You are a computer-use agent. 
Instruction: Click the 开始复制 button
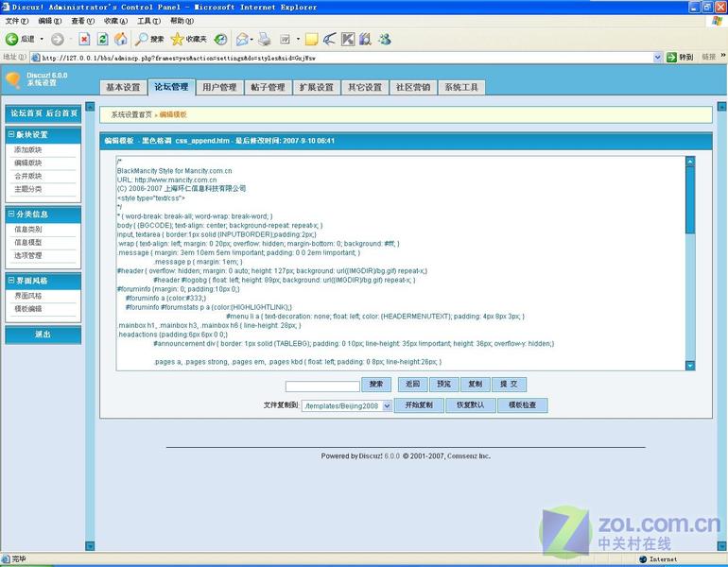coord(419,405)
